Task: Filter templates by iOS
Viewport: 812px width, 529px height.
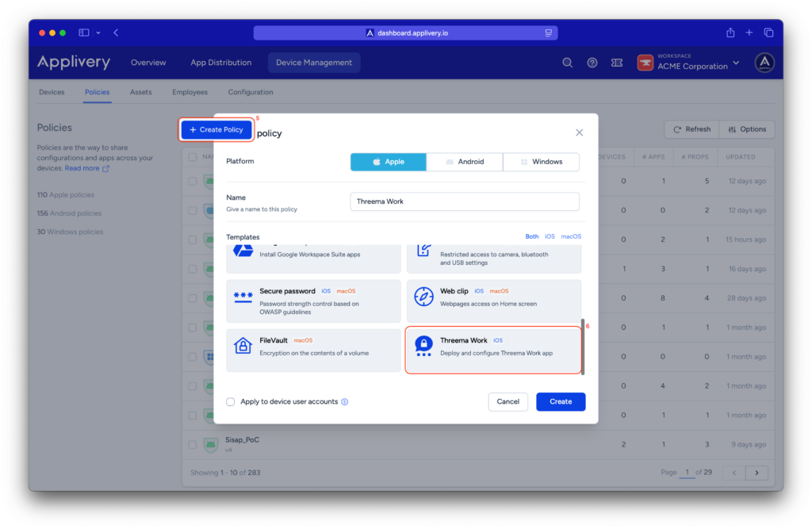Action: pyautogui.click(x=550, y=236)
